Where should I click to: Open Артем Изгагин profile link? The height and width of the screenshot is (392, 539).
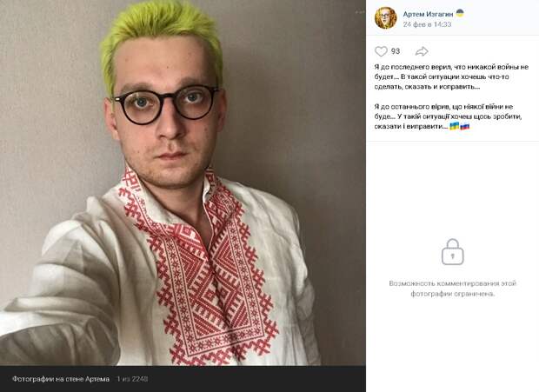[428, 14]
